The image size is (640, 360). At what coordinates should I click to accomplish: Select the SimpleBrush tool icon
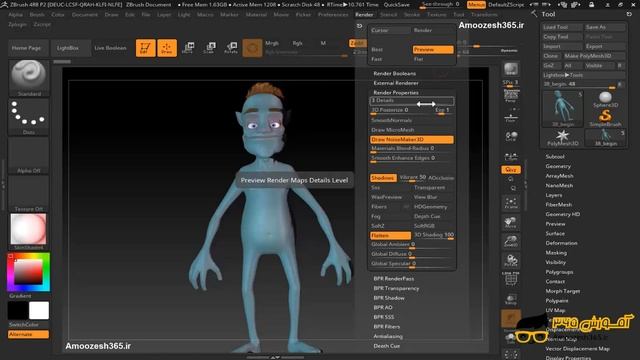[x=605, y=118]
